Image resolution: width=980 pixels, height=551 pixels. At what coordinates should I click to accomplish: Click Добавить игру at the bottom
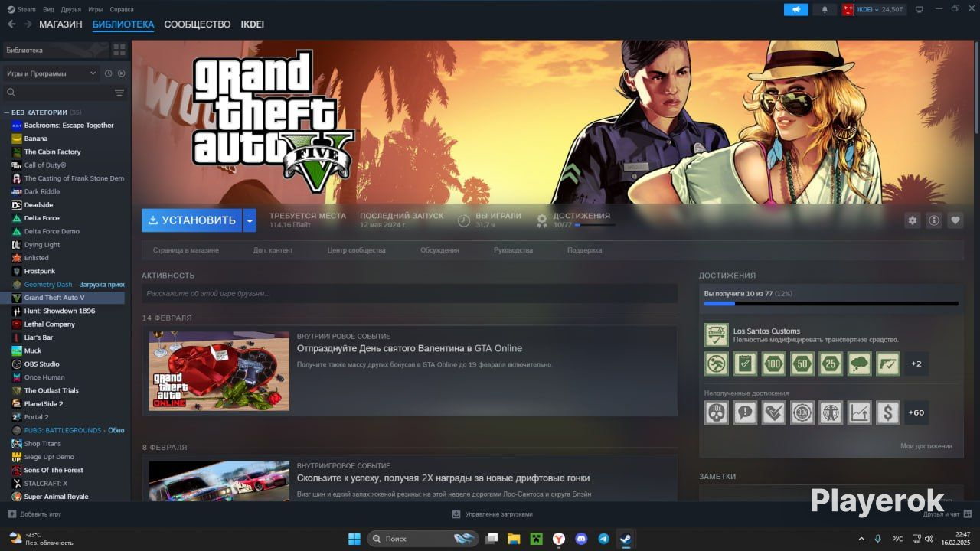click(34, 514)
